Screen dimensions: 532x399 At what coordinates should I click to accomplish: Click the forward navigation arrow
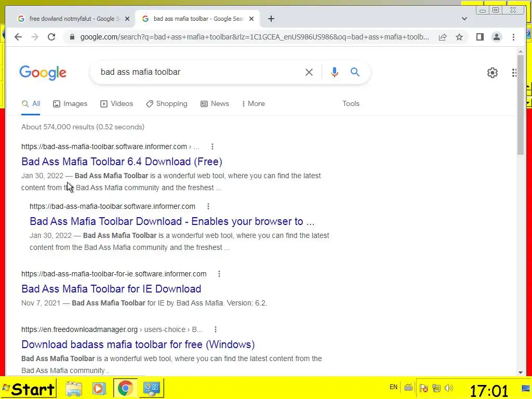[35, 37]
